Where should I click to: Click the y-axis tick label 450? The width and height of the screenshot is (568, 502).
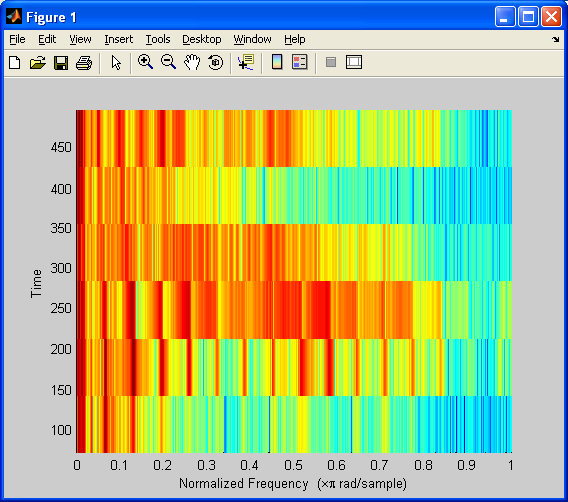point(61,147)
